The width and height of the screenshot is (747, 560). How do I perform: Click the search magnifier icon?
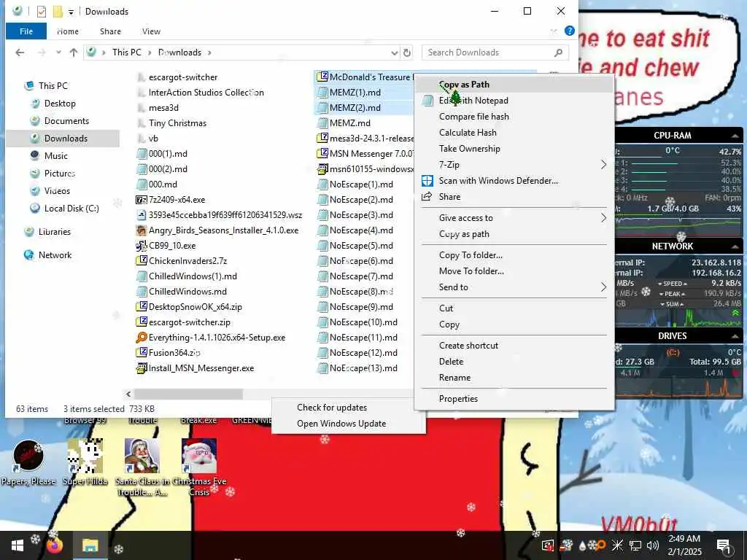tap(558, 52)
